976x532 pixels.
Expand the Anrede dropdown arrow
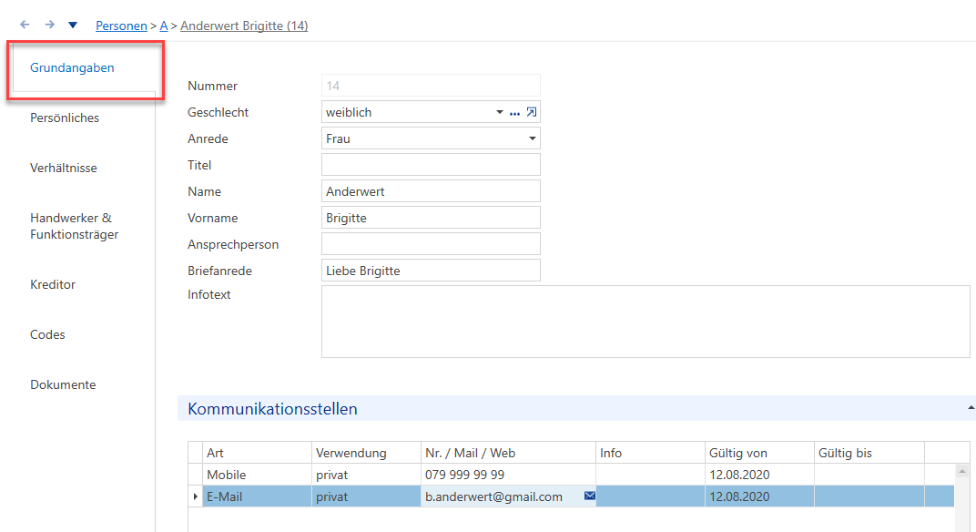[x=532, y=139]
